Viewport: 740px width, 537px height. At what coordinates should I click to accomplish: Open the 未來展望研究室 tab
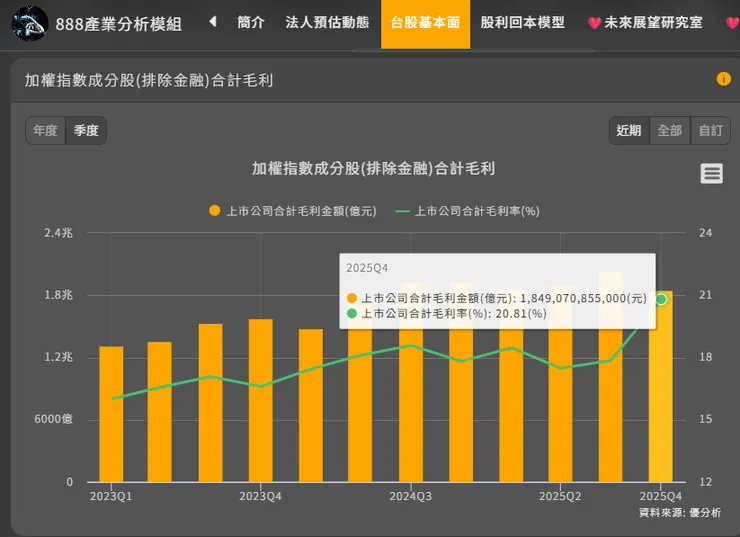[653, 22]
